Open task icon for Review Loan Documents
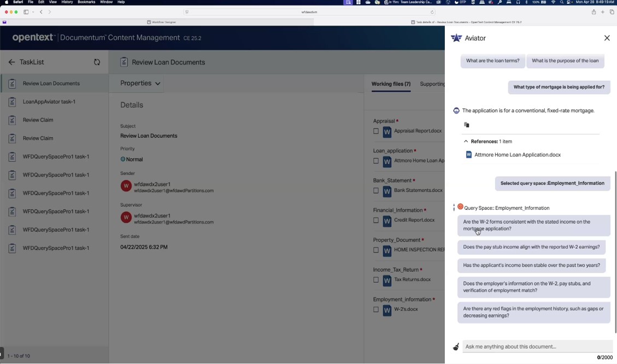Screen dimensions: 617x364 coord(12,84)
